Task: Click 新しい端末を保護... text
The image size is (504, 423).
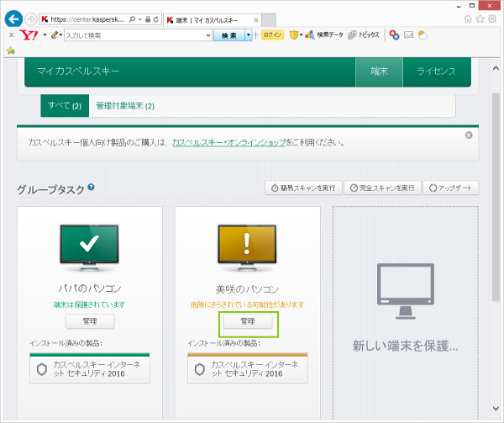Action: tap(406, 346)
